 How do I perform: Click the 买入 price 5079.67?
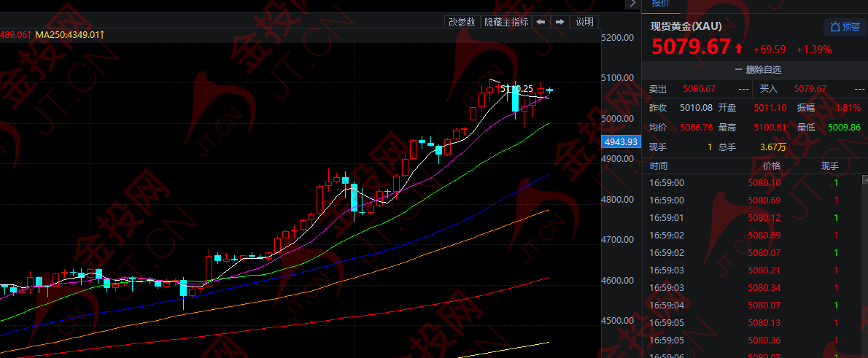coord(810,88)
